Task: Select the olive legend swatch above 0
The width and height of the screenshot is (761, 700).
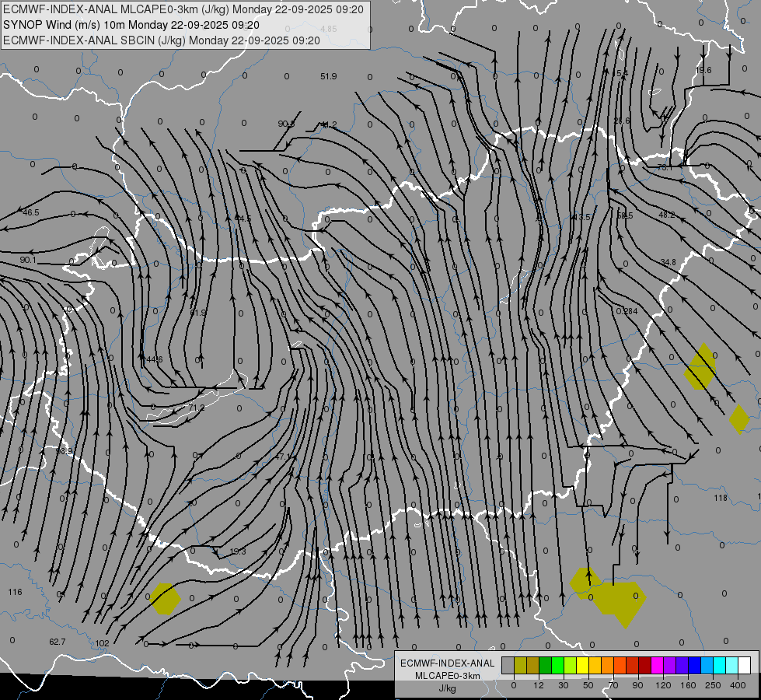Action: pyautogui.click(x=520, y=666)
